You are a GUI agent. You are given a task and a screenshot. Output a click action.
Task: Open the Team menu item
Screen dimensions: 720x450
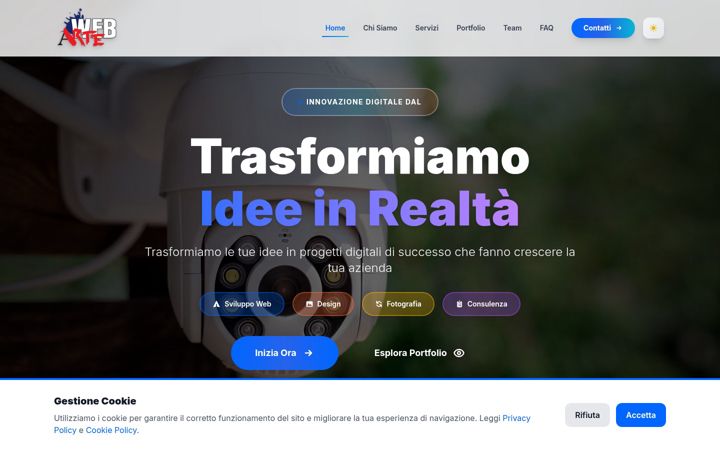point(512,28)
